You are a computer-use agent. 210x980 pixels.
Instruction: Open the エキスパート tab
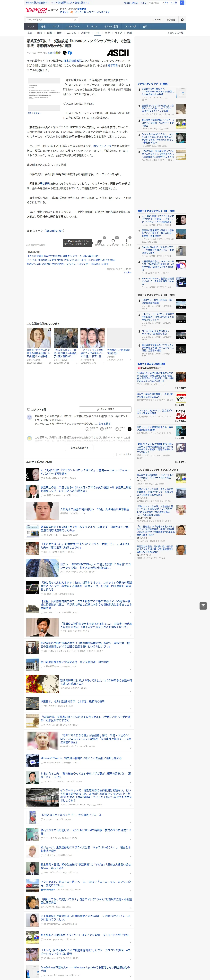pos(72,27)
